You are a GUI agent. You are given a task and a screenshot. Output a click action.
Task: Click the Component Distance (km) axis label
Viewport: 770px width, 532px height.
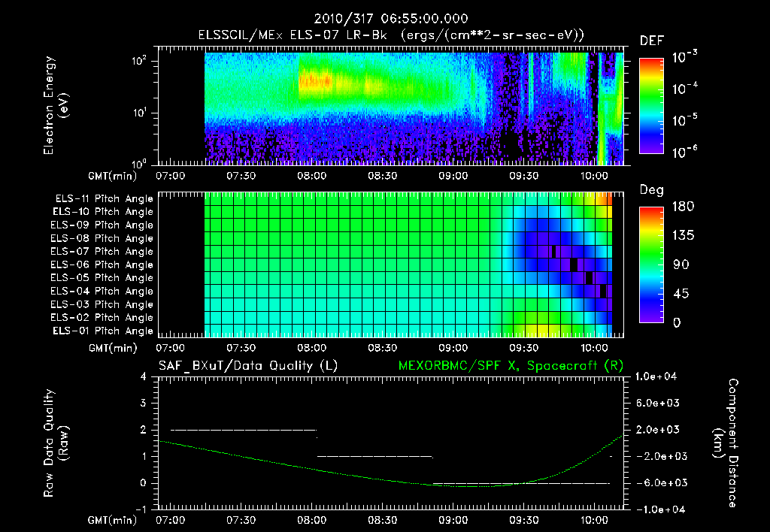726,443
